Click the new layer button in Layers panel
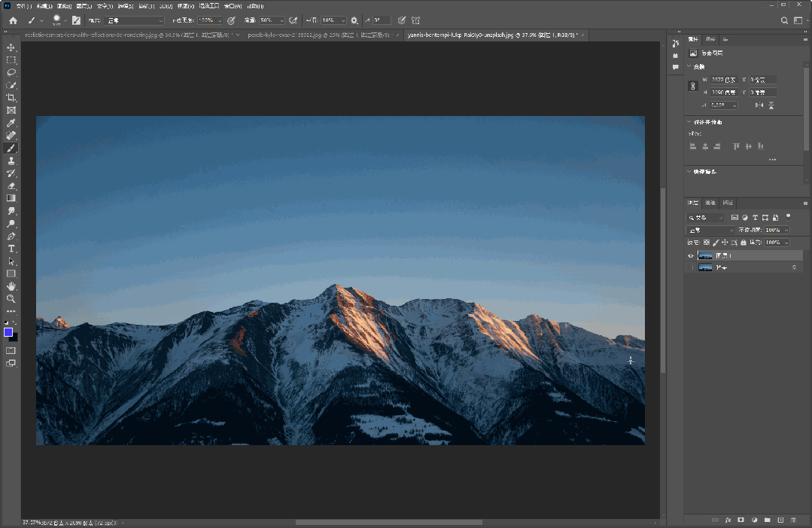The image size is (812, 528). 780,520
